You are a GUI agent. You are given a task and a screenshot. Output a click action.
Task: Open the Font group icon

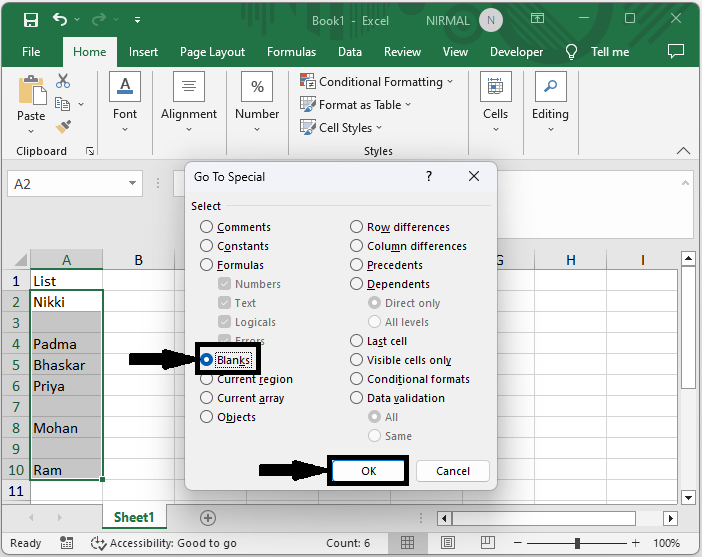pos(125,86)
